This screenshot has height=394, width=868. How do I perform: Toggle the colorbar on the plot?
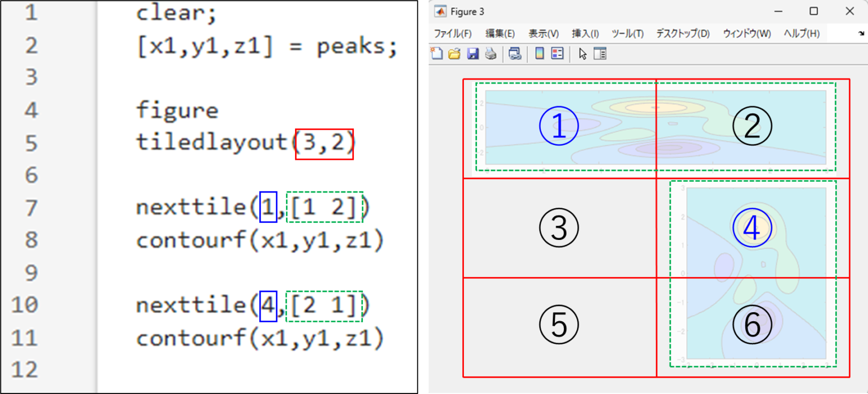pyautogui.click(x=539, y=54)
